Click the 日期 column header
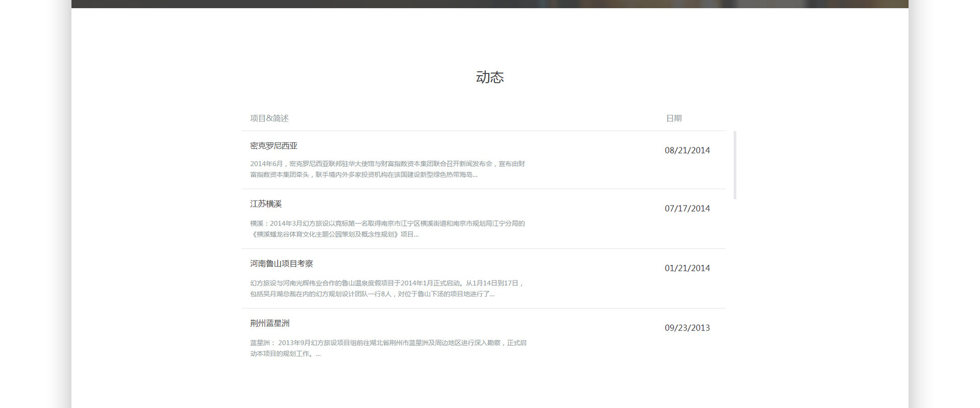 click(x=674, y=118)
